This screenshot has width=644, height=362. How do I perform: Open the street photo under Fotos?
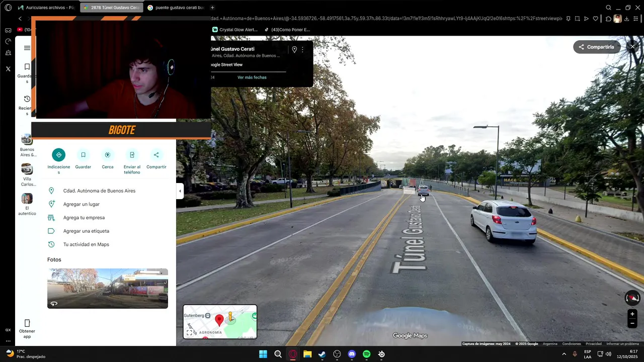click(x=108, y=288)
